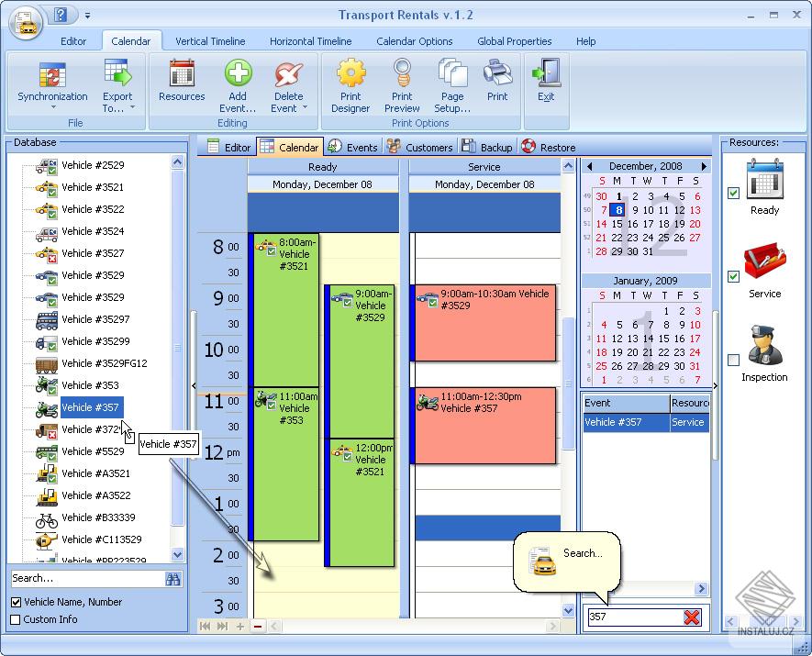Click the Page Setup icon

click(x=452, y=73)
